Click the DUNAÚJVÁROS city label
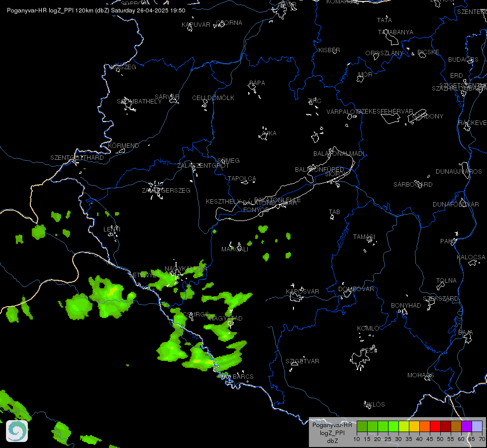 point(459,172)
